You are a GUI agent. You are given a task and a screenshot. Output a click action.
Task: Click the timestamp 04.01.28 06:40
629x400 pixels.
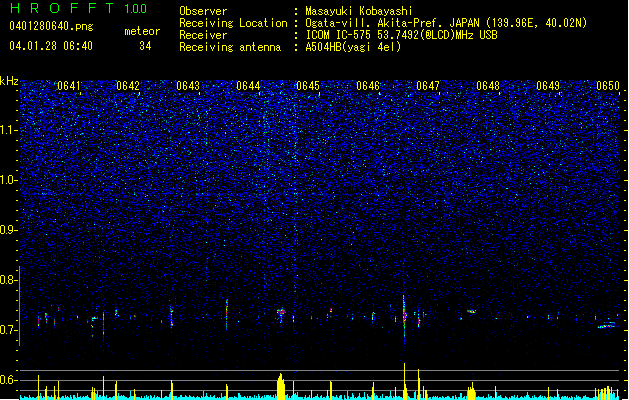click(51, 46)
